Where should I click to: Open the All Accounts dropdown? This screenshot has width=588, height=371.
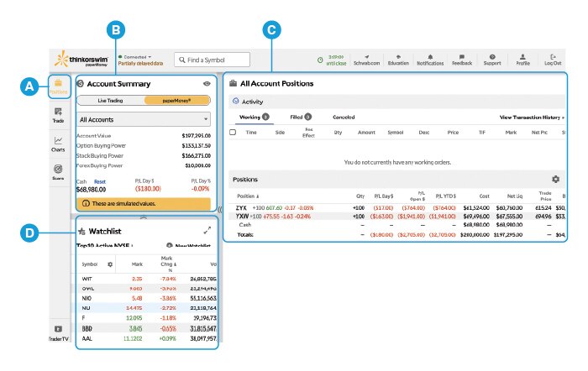click(x=144, y=119)
